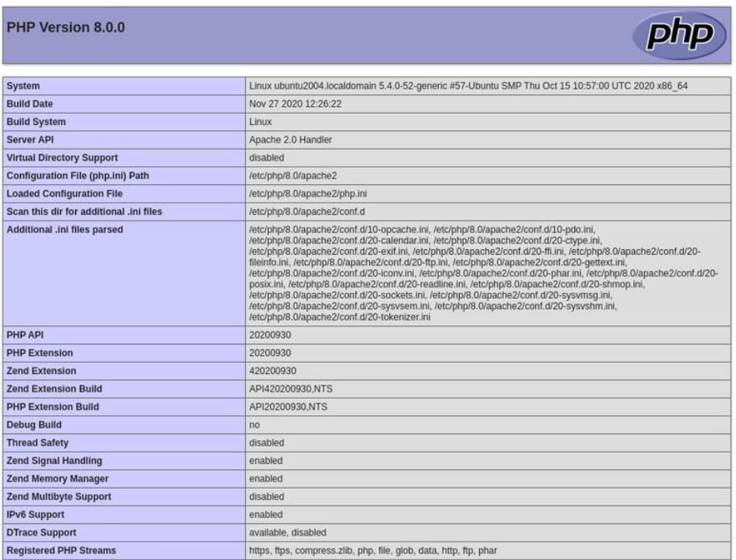
Task: Select the 20-tokenizer.ini file path
Action: 340,316
